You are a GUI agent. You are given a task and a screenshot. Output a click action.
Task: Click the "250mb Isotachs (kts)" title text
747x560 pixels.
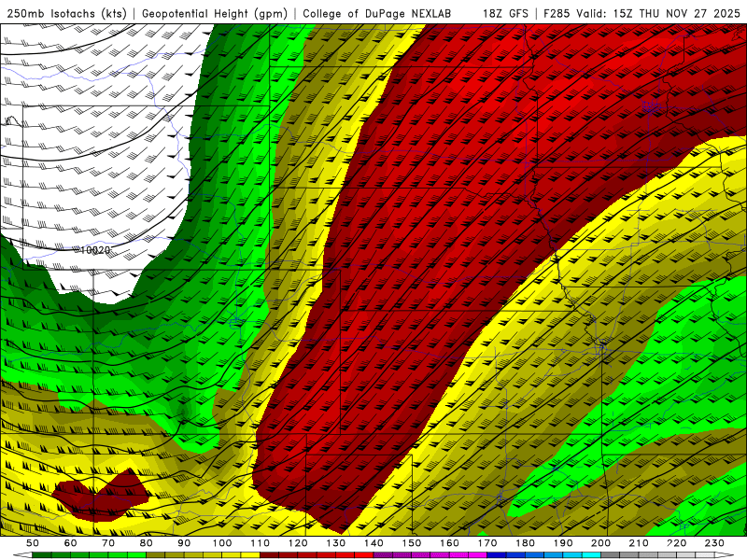point(66,13)
